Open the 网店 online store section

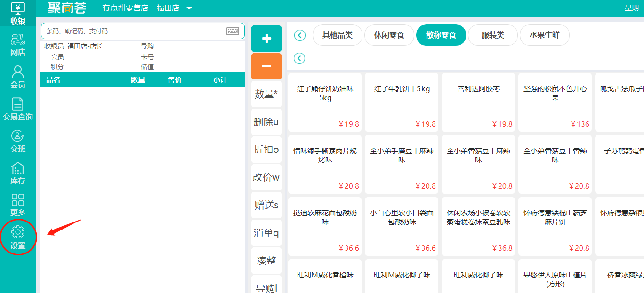point(18,46)
